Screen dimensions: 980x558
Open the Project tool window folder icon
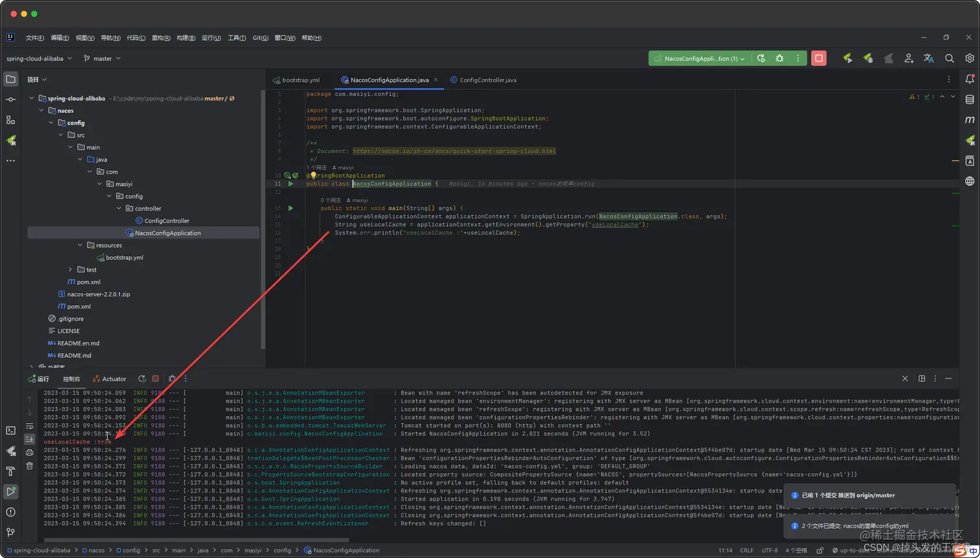(10, 79)
